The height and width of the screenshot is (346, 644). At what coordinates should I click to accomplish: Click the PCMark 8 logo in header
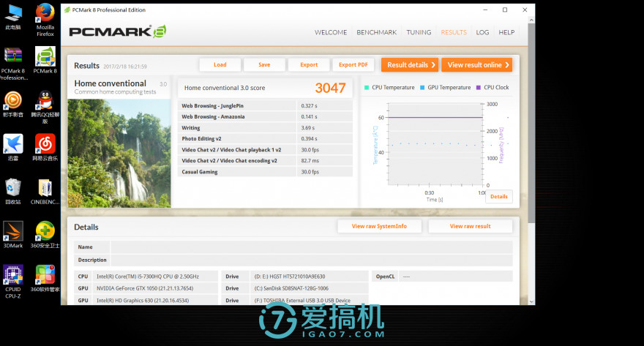[x=118, y=31]
